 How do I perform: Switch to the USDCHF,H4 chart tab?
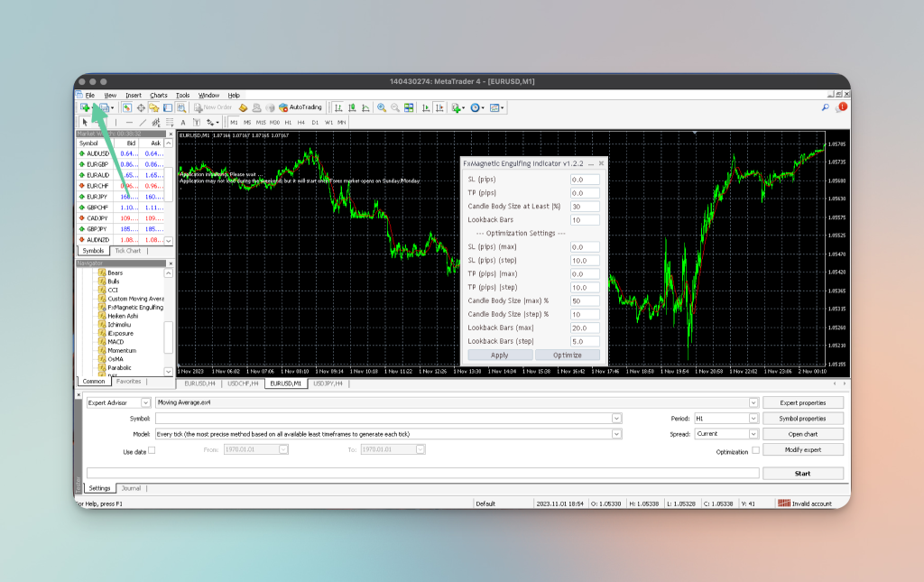243,383
